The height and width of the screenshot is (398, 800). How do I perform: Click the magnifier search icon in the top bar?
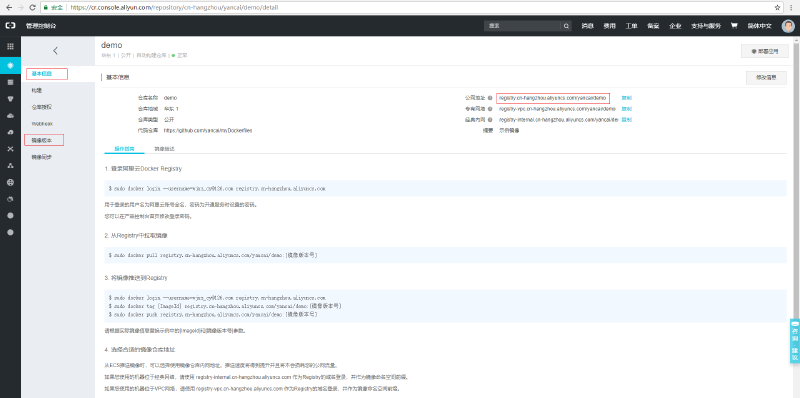567,26
